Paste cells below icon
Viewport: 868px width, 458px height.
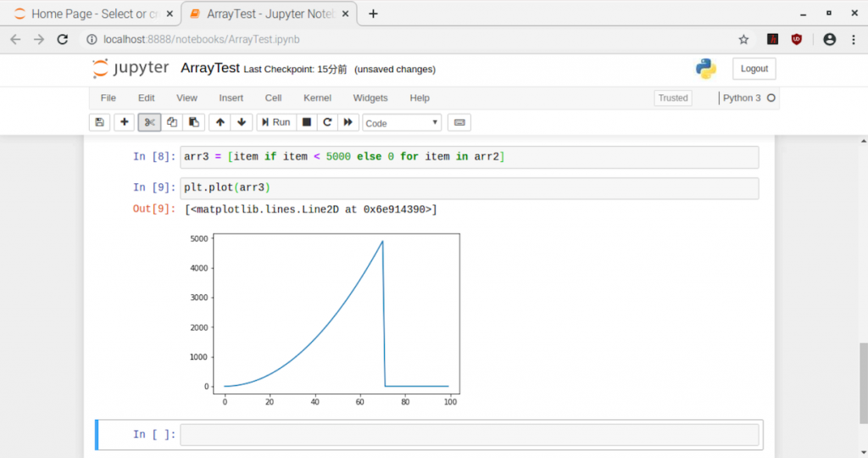tap(194, 122)
